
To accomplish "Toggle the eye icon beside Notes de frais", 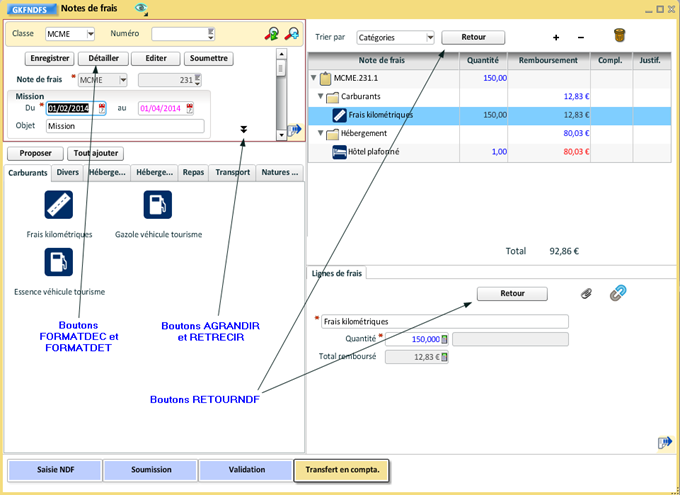I will pos(141,8).
